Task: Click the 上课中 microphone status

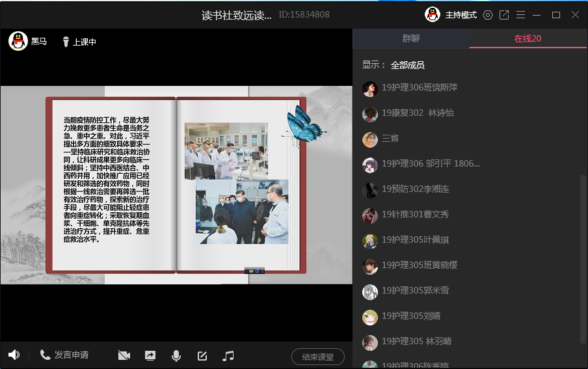Action: click(79, 42)
